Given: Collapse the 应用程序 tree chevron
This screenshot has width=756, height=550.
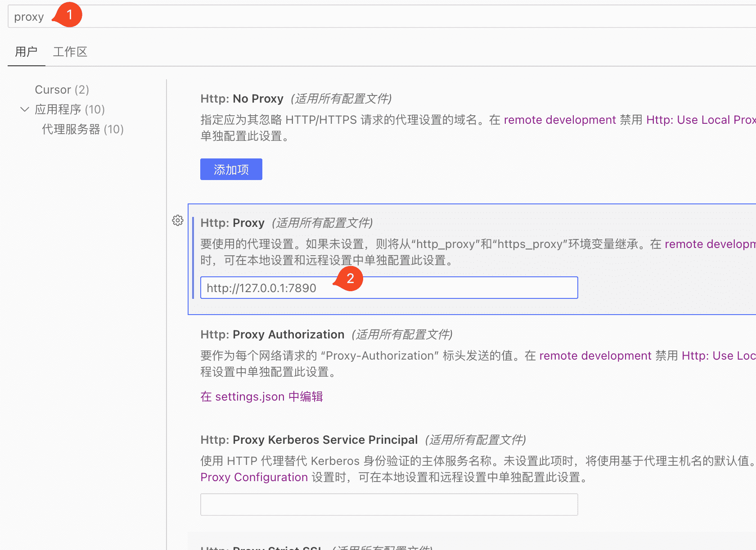Looking at the screenshot, I should pos(25,109).
